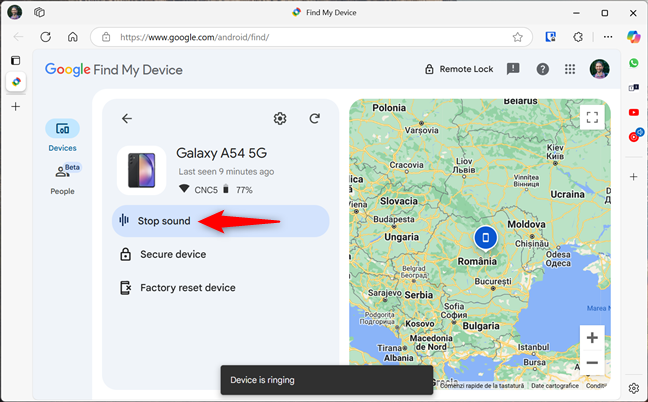Add a sidebar app with plus
This screenshot has height=402, width=648.
(634, 177)
